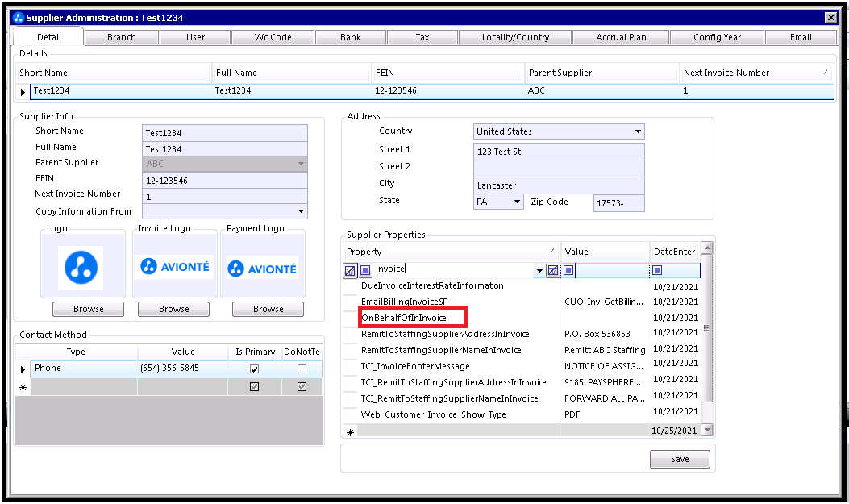Click Phone row indicator arrow in Contact Method

click(23, 369)
